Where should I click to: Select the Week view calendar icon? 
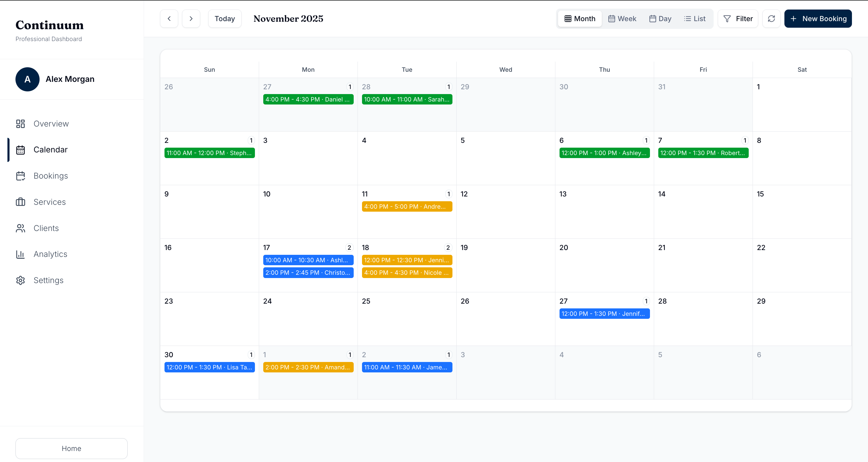coord(612,18)
